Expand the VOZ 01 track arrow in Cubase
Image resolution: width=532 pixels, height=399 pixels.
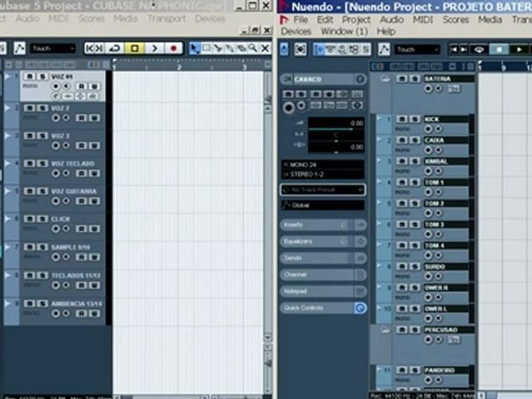7,76
